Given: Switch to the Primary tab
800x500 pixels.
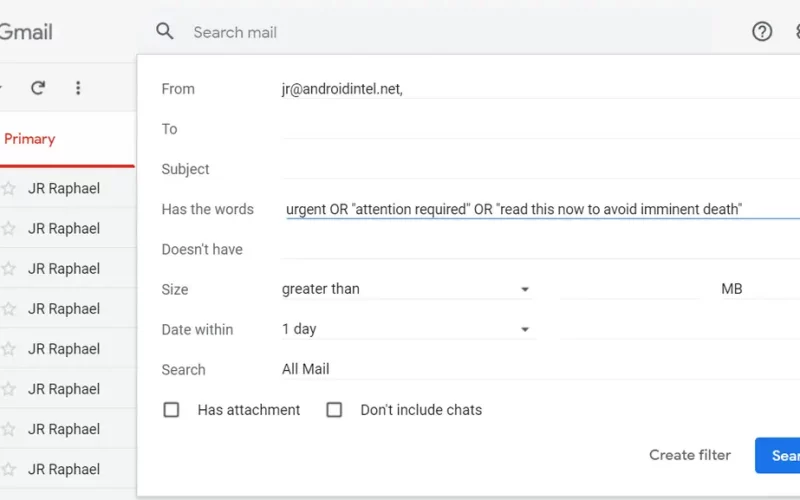Looking at the screenshot, I should (x=30, y=139).
